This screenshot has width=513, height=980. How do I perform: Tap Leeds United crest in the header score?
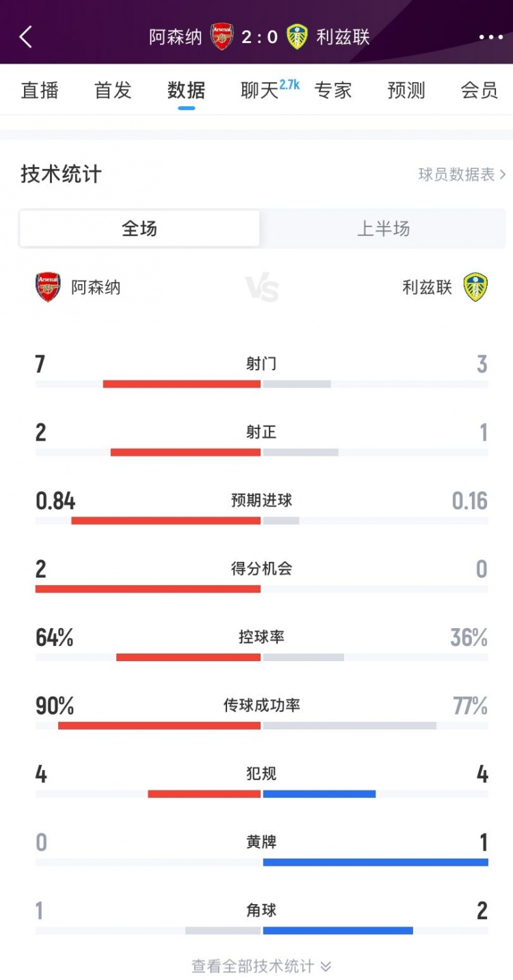297,37
